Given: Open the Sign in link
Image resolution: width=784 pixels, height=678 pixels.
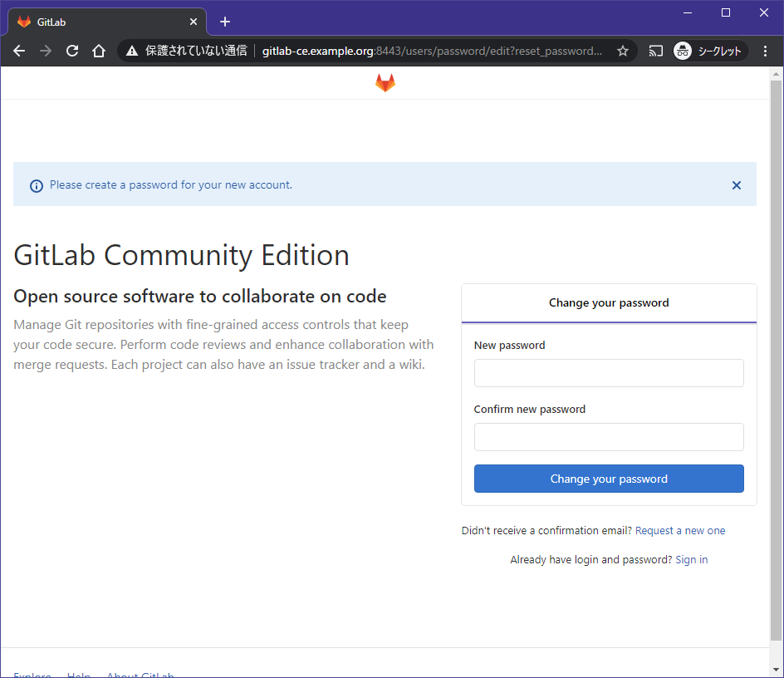Looking at the screenshot, I should pos(692,559).
